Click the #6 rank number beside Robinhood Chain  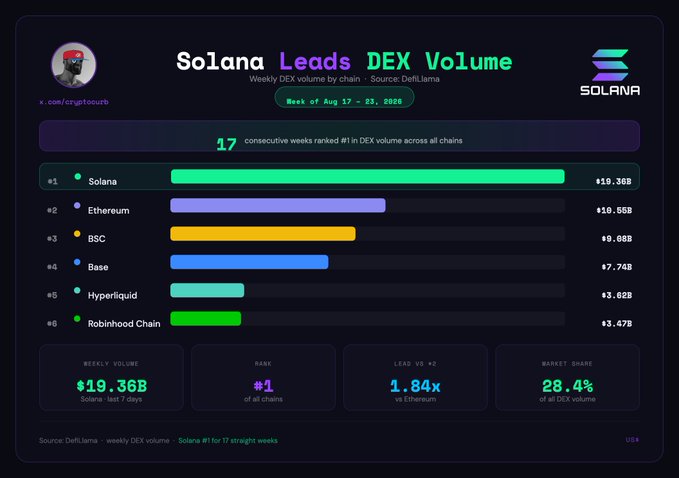[x=52, y=323]
